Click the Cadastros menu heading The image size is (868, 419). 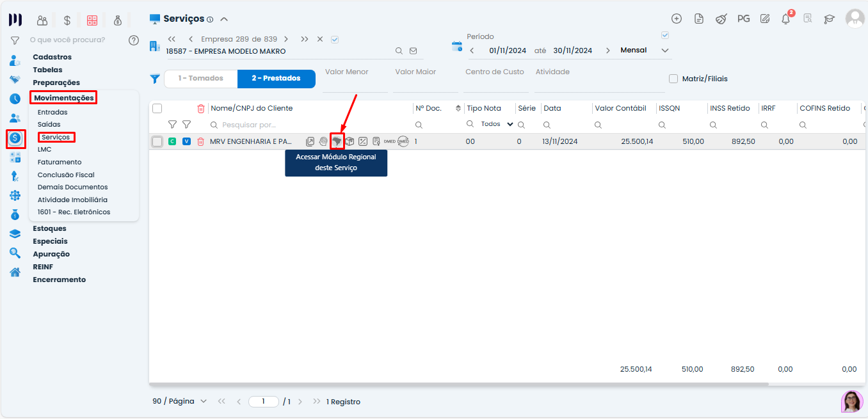pyautogui.click(x=52, y=57)
